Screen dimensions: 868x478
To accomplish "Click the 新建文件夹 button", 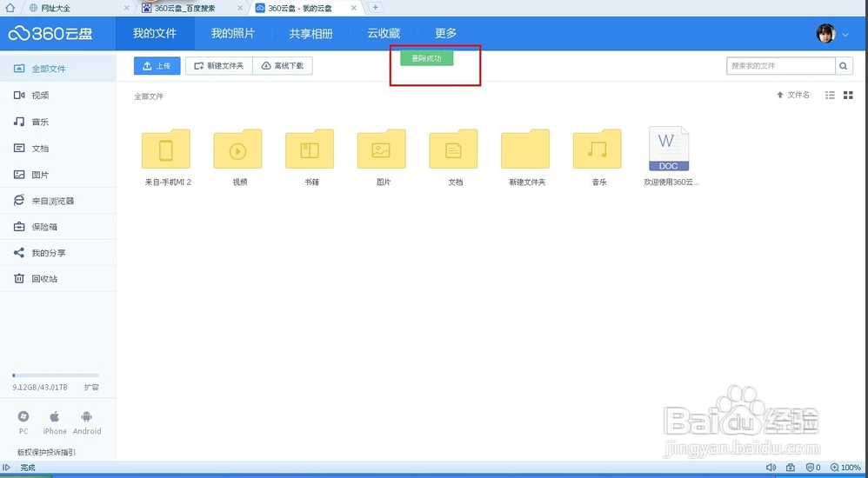I will [x=218, y=65].
